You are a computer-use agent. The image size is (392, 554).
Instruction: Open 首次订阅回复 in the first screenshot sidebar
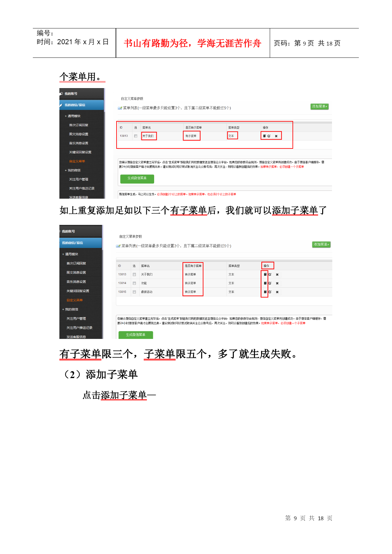coord(79,125)
